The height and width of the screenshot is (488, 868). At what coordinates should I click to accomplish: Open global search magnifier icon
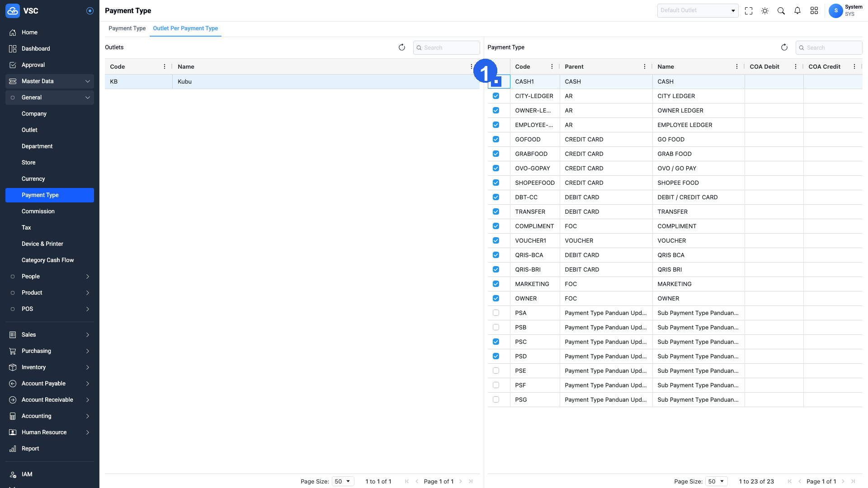tap(781, 11)
